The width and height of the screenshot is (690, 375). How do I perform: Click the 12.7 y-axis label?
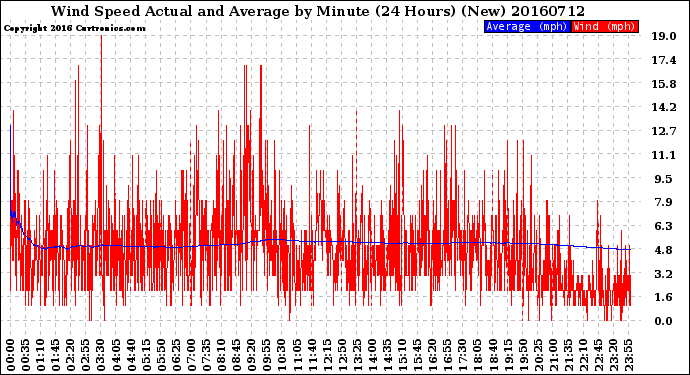[x=663, y=131]
